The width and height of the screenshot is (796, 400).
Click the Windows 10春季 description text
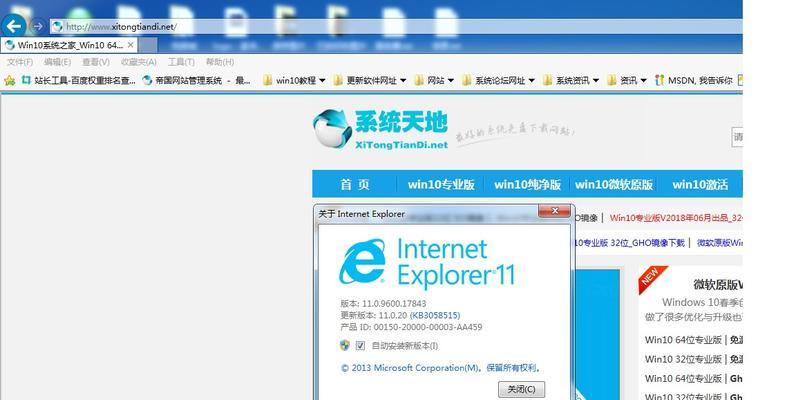(703, 303)
